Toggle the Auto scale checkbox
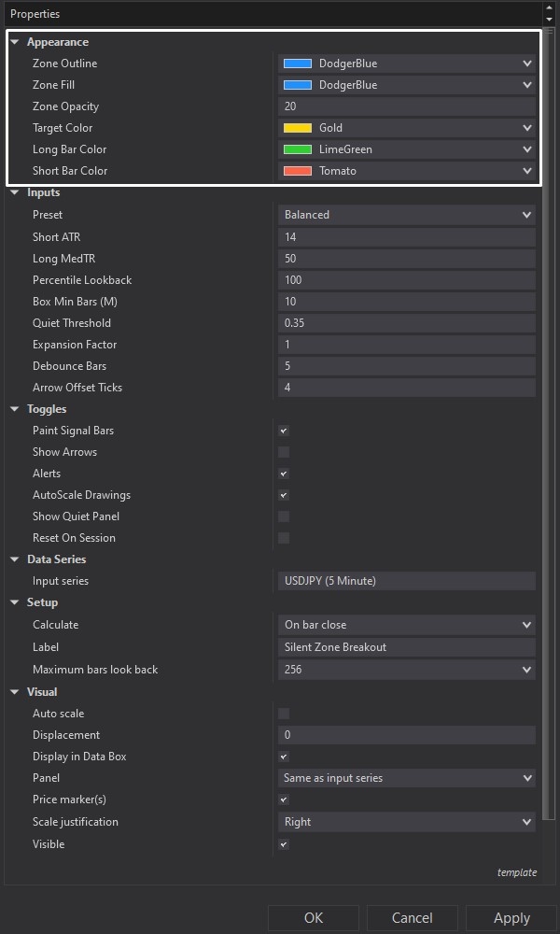The height and width of the screenshot is (934, 560). [x=284, y=714]
